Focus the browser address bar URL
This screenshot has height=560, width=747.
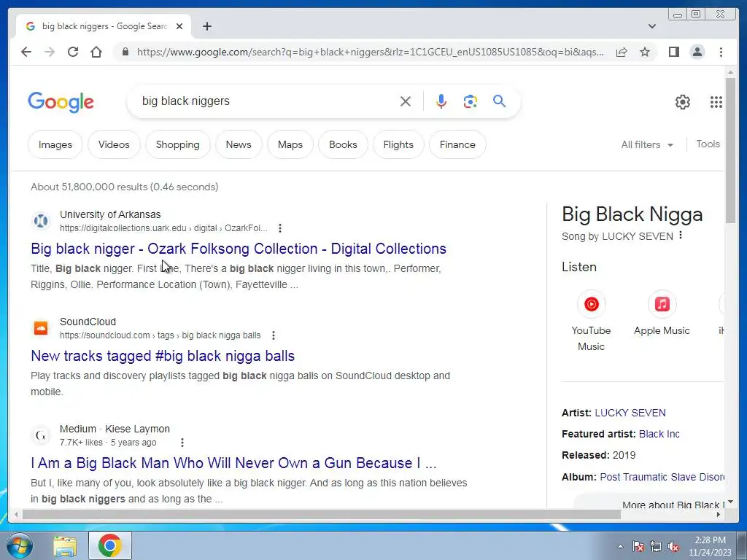point(371,52)
